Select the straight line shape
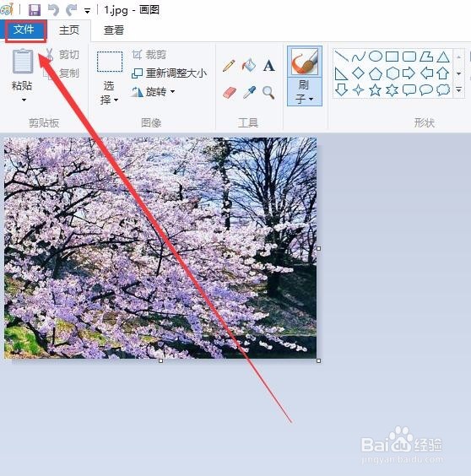This screenshot has width=471, height=476. click(x=341, y=57)
